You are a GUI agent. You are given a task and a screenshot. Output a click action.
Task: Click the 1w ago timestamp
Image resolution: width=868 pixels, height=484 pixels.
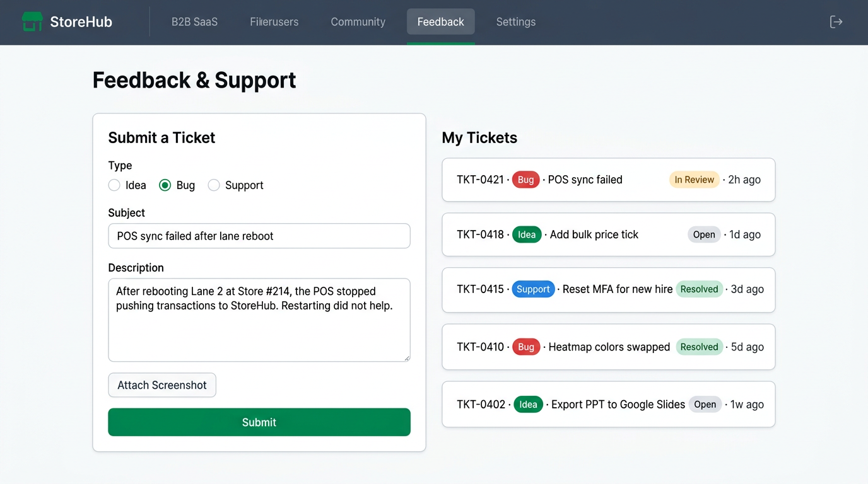pyautogui.click(x=747, y=405)
